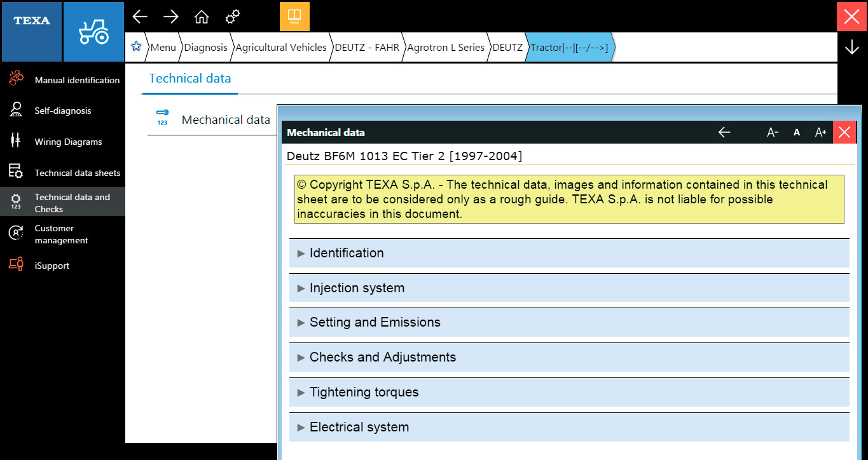Screen dimensions: 868x460
Task: Click the tractor vehicle category icon
Action: [x=93, y=31]
